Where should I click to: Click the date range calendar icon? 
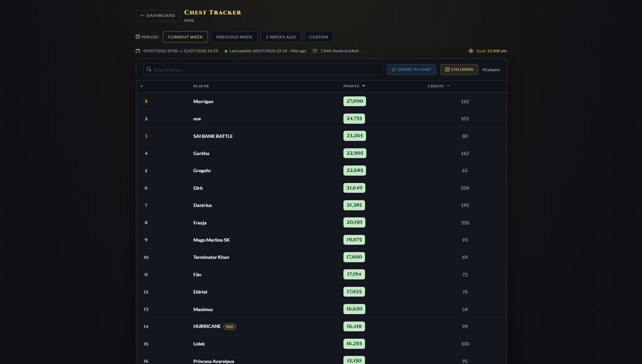point(138,51)
